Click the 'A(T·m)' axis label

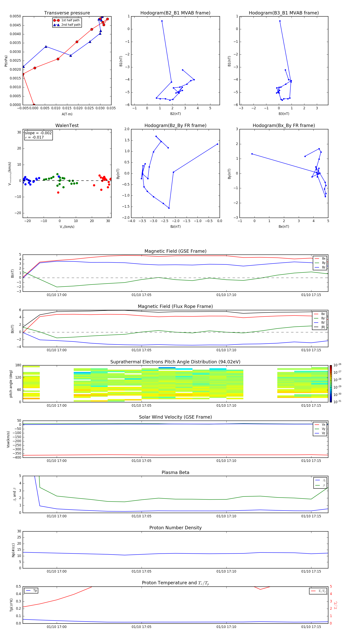(x=67, y=114)
